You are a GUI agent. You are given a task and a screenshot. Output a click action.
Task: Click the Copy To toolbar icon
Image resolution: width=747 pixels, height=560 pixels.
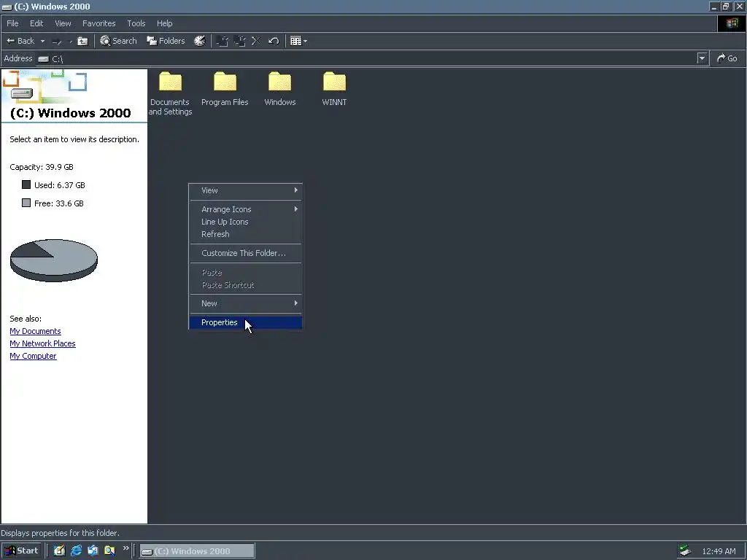[239, 41]
